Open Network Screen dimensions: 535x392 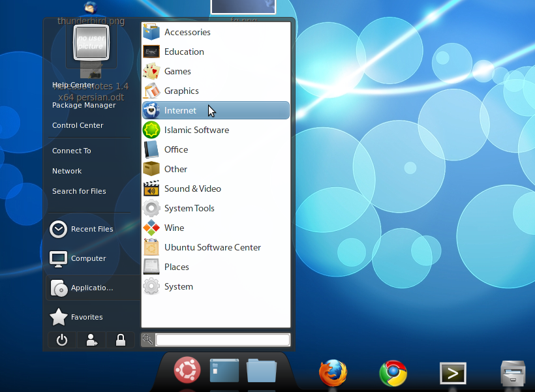coord(67,171)
